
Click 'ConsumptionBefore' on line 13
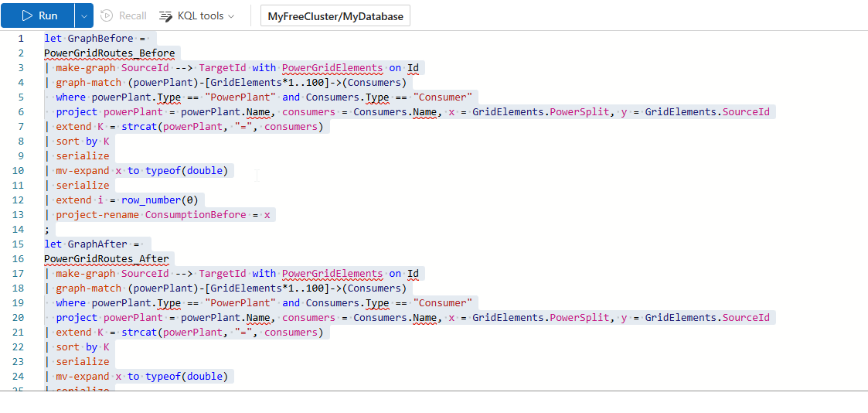(196, 215)
